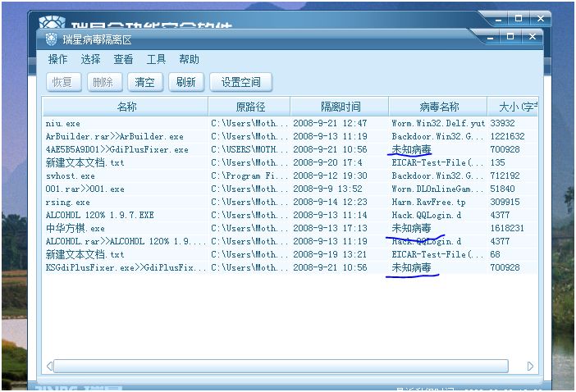This screenshot has height=392, width=576.
Task: Maximize the 瑞星病毒隔离区 window
Action: [510, 36]
